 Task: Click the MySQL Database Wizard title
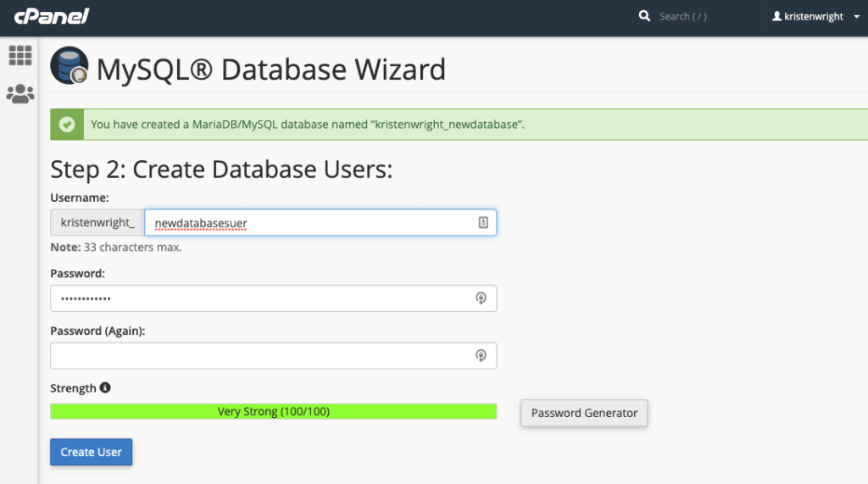tap(271, 70)
